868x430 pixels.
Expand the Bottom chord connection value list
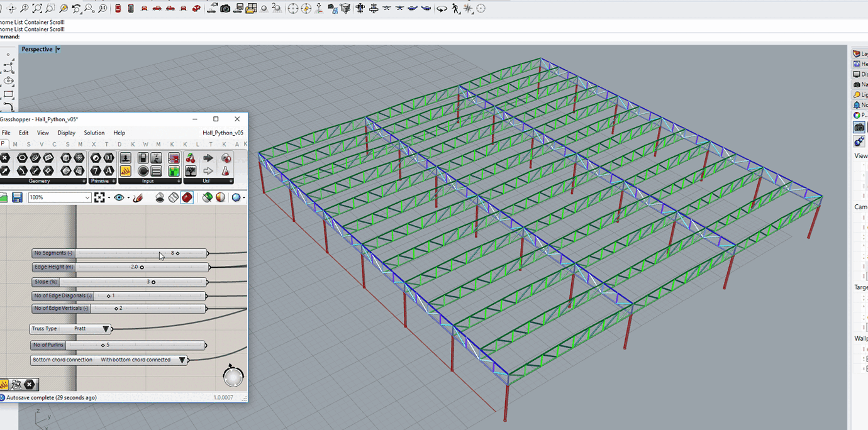pyautogui.click(x=182, y=360)
